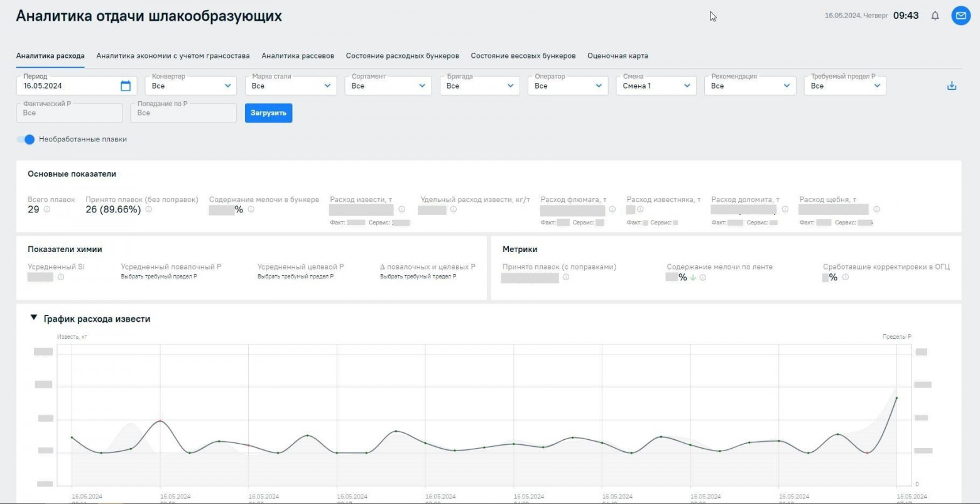Collapse the График расхода извести section
980x504 pixels.
point(34,318)
